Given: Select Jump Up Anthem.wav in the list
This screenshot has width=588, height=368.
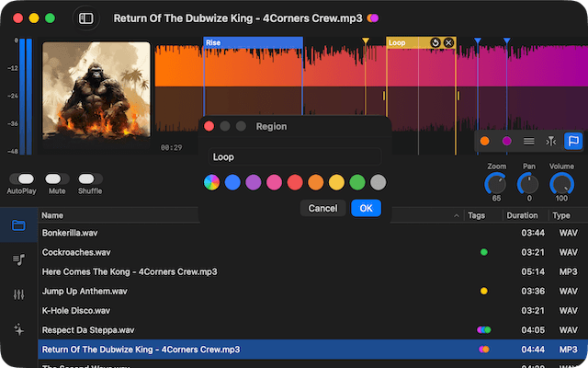Looking at the screenshot, I should tap(85, 291).
